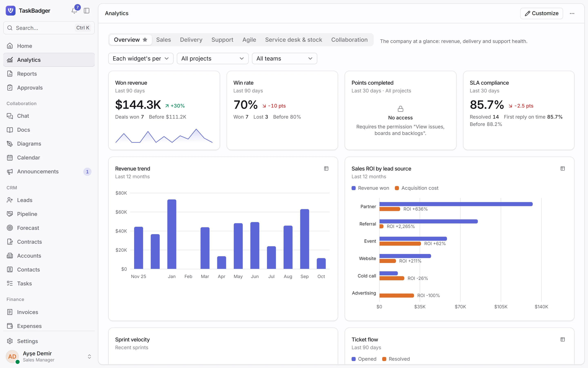Click the TaskBadger logo icon
Screen dimensions: 588x368
(10, 10)
